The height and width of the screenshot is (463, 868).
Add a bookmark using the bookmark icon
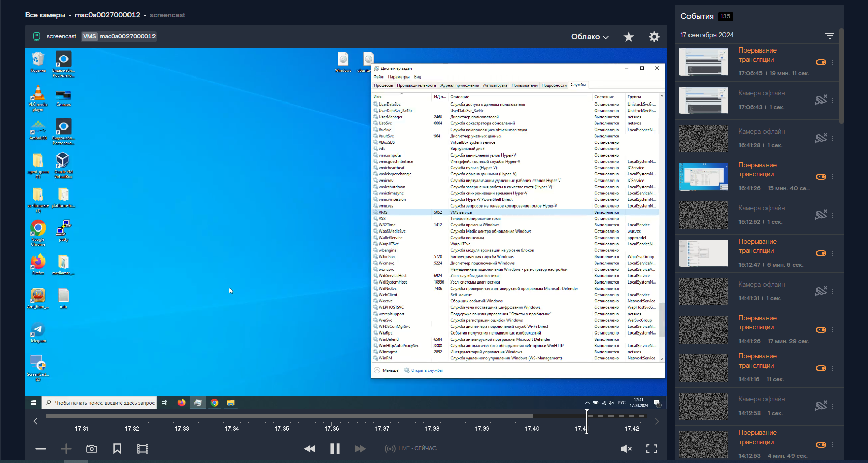click(x=117, y=449)
